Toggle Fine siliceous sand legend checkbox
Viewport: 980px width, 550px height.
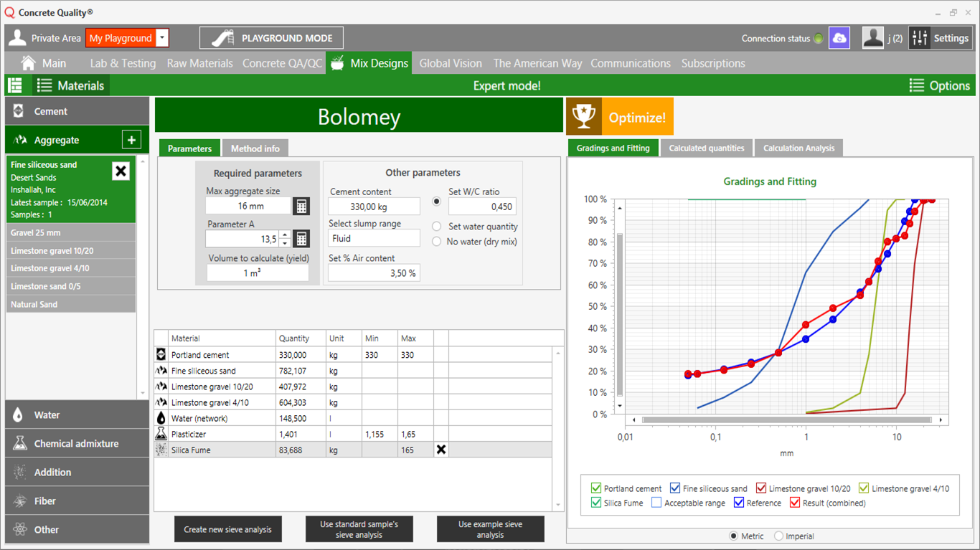click(x=674, y=488)
